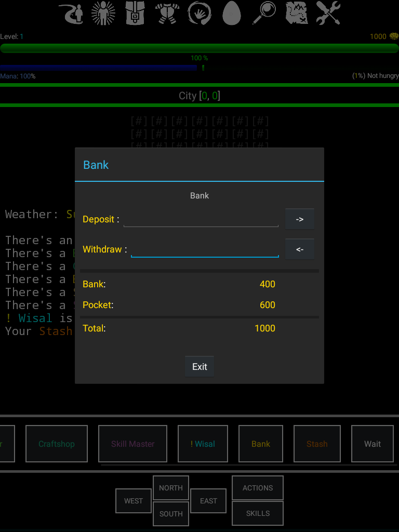This screenshot has width=399, height=532.
Task: Click the Level: 1 label
Action: click(12, 36)
